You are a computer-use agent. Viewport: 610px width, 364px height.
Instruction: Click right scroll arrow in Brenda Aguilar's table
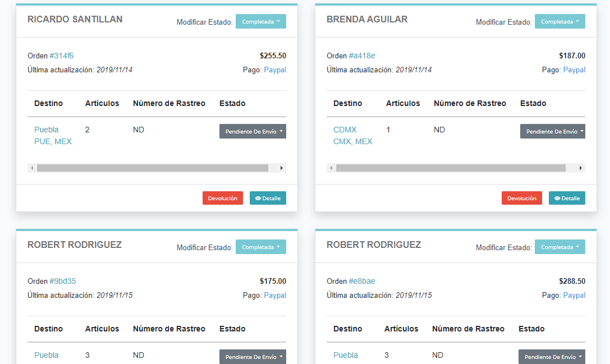pyautogui.click(x=581, y=168)
